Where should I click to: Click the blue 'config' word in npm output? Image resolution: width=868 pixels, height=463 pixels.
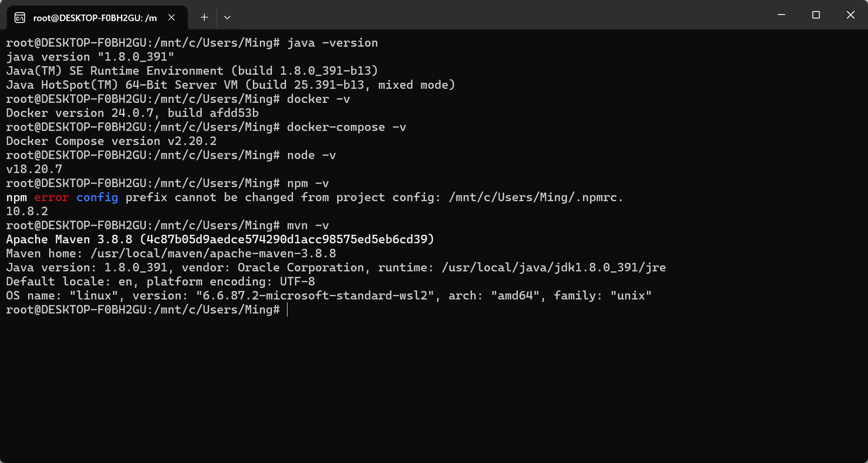[x=97, y=198]
